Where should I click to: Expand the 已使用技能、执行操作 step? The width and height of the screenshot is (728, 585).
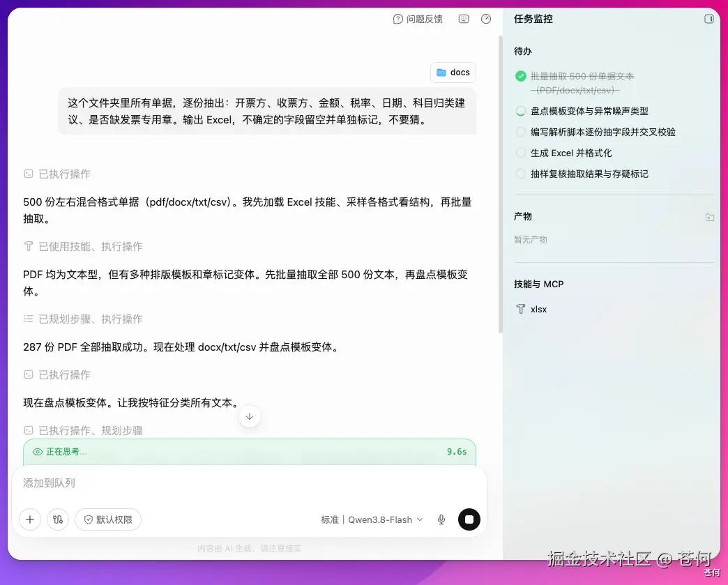tap(83, 247)
